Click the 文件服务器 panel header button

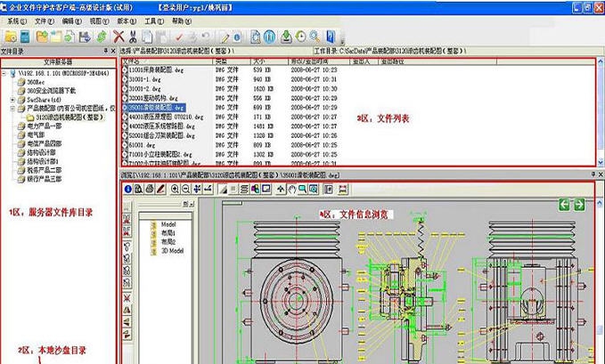click(x=58, y=62)
